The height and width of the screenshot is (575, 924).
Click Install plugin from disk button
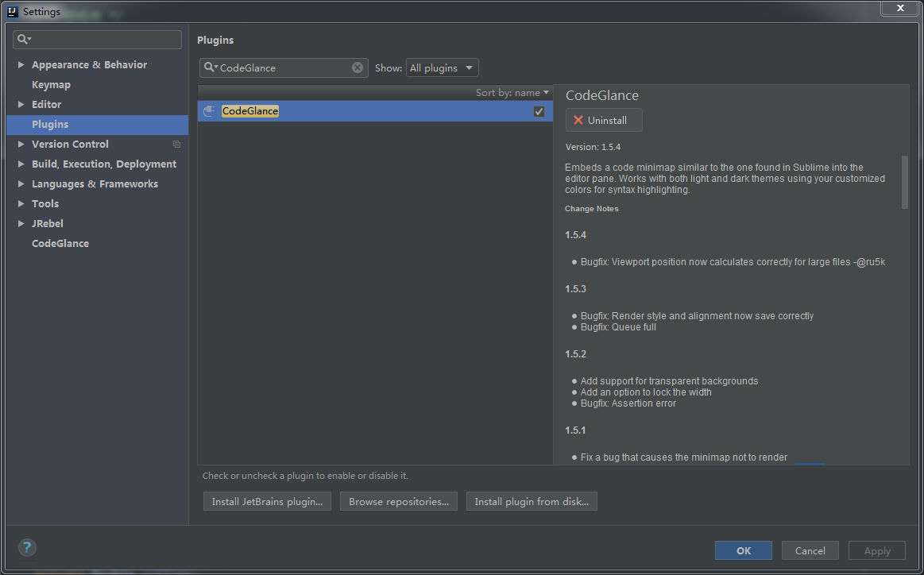(x=532, y=501)
